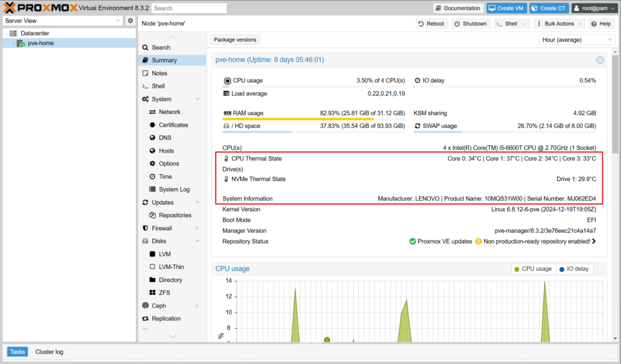Go to the Firewall section
621x364 pixels.
(x=162, y=228)
